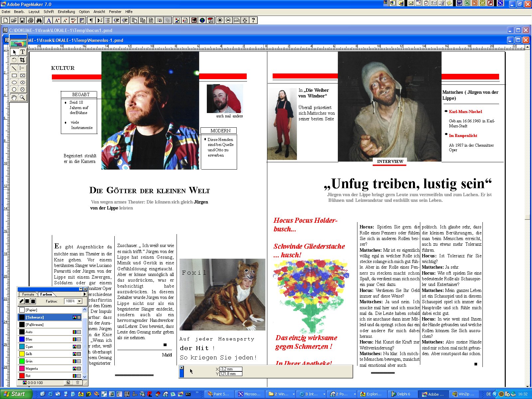
Task: Click the Zoom in toolbar button
Action: click(220, 20)
